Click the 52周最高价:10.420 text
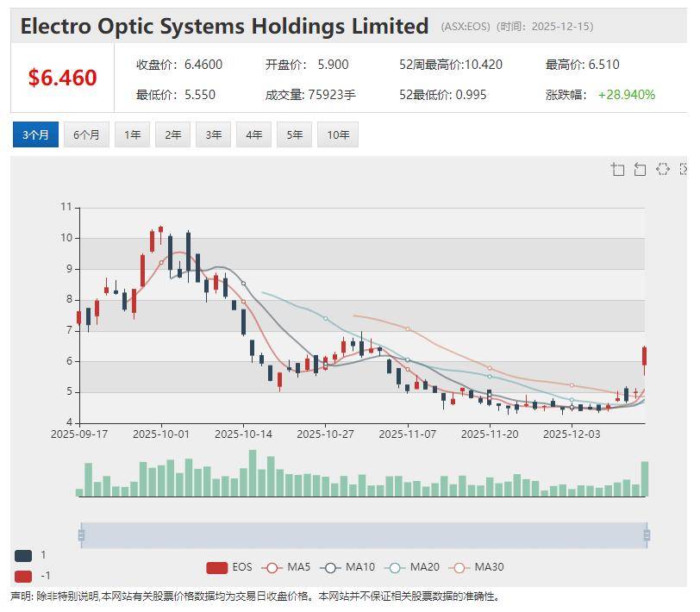This screenshot has width=700, height=612. (x=451, y=65)
